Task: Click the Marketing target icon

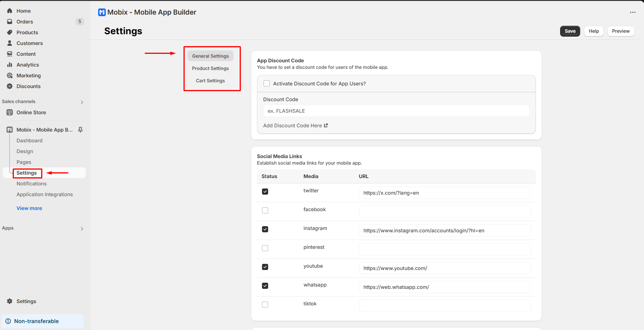Action: pos(10,75)
